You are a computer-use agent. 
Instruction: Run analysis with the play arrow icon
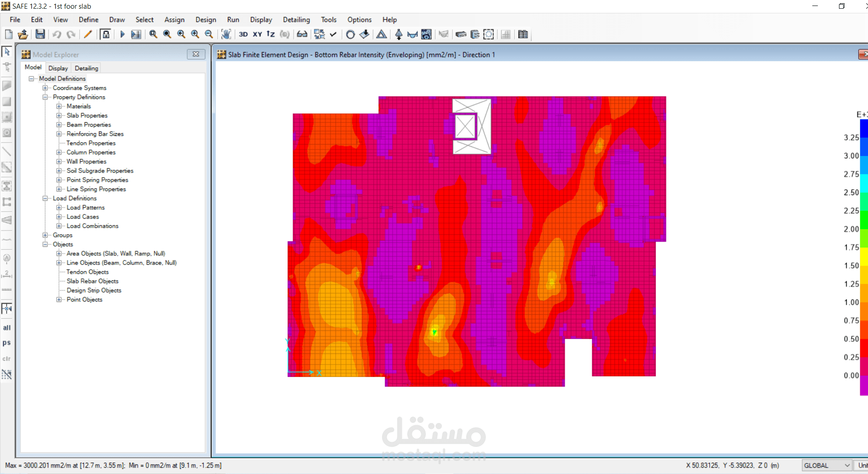[122, 35]
